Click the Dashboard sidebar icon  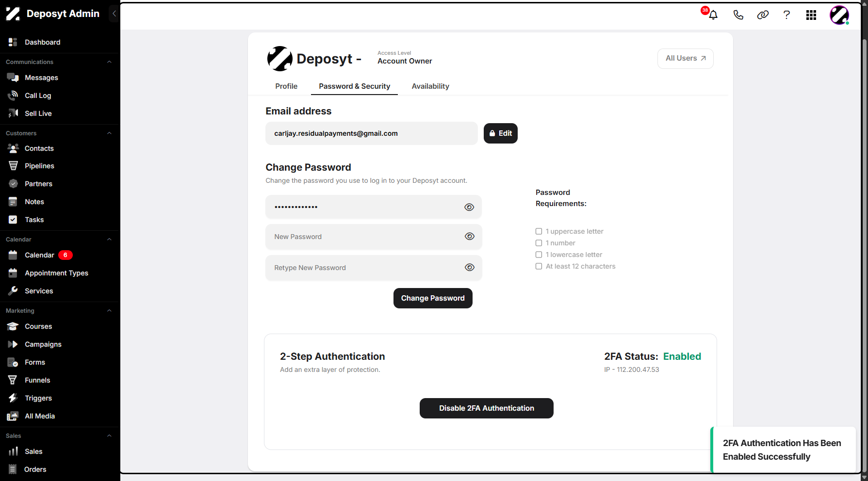click(x=13, y=42)
